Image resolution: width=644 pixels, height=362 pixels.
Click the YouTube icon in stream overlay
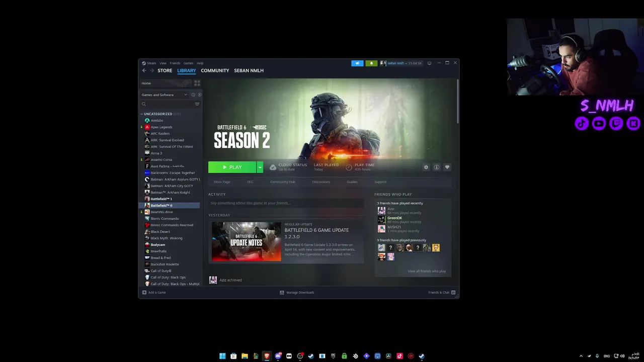pyautogui.click(x=599, y=123)
